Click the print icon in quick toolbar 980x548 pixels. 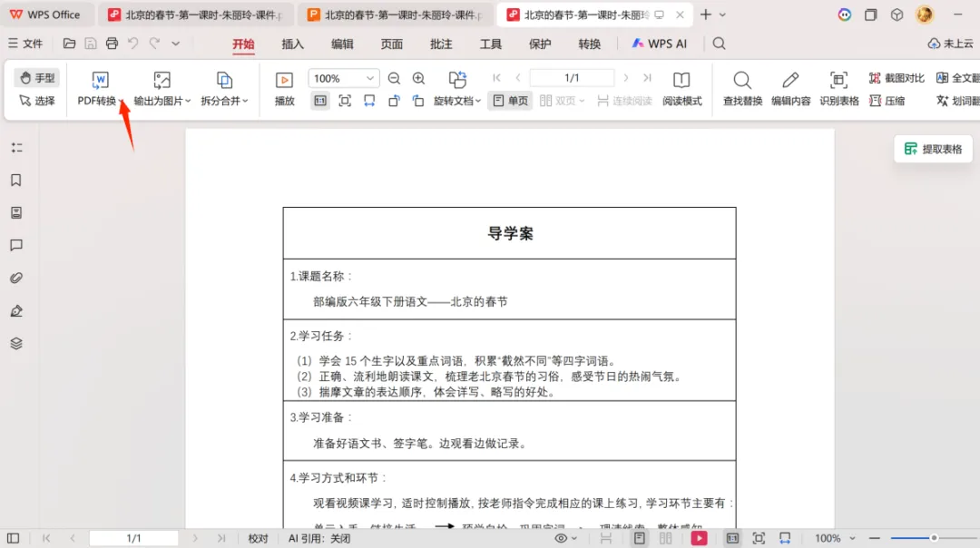coord(112,44)
